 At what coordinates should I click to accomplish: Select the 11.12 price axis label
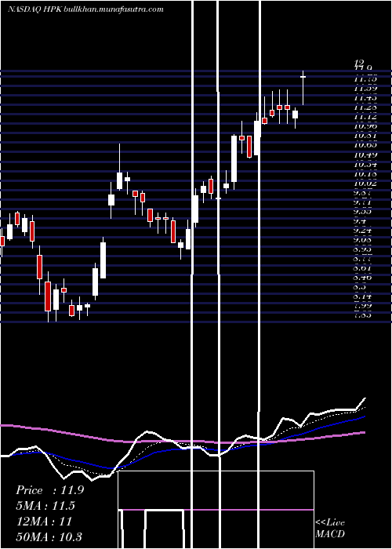(365, 118)
